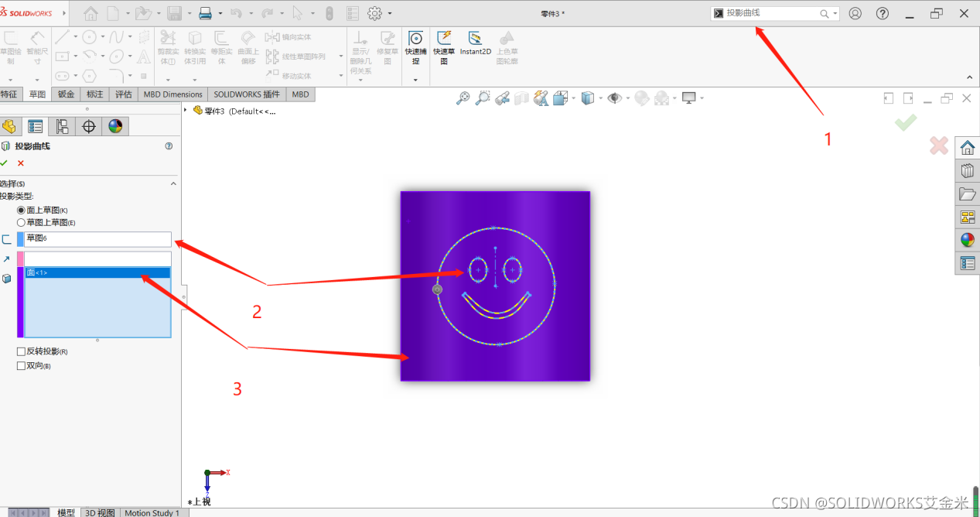Open the FeatureManager design tree tab icon
Viewport: 980px width, 517px height.
[9, 126]
